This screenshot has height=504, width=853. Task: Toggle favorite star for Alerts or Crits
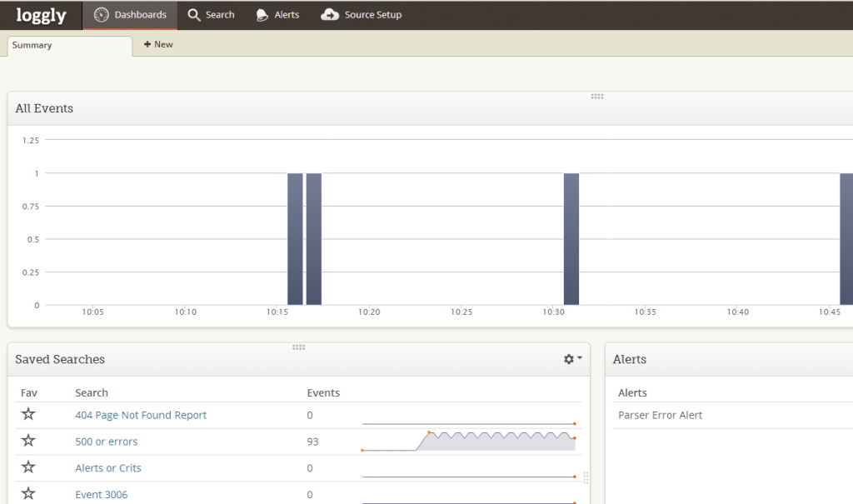[28, 467]
